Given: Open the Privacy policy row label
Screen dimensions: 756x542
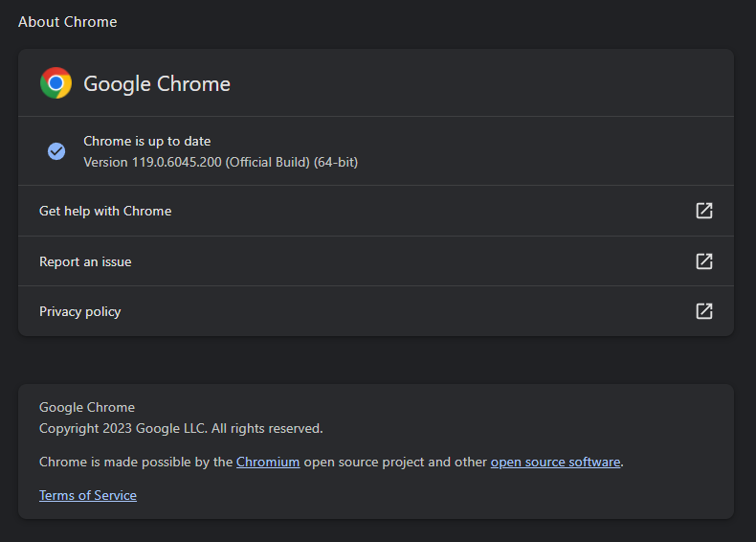Looking at the screenshot, I should coord(79,311).
